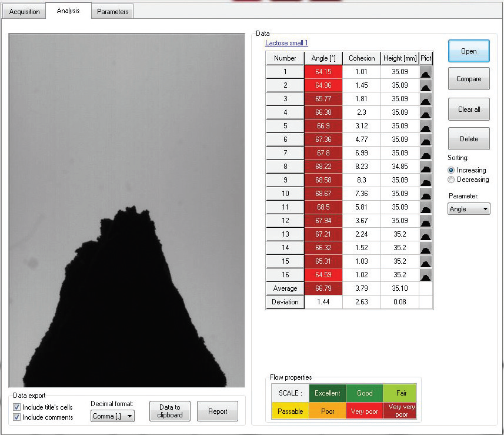Click the Clear all button
This screenshot has width=504, height=435.
[469, 109]
